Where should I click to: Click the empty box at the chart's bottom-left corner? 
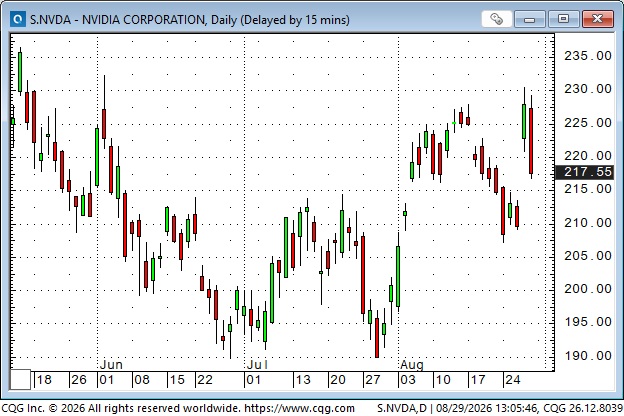(x=20, y=379)
